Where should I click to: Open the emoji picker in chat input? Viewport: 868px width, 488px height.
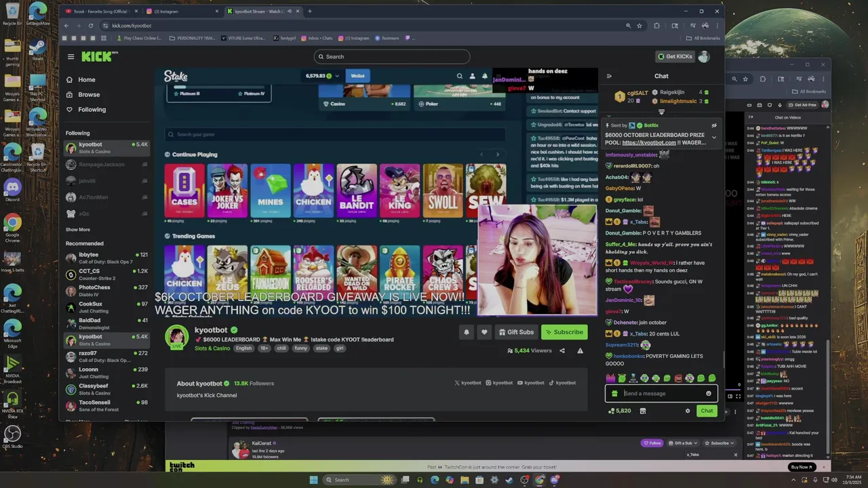tap(709, 393)
